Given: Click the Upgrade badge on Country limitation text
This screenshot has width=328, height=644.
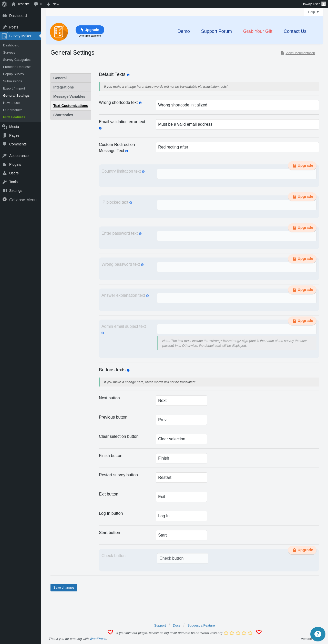Looking at the screenshot, I should pyautogui.click(x=302, y=166).
